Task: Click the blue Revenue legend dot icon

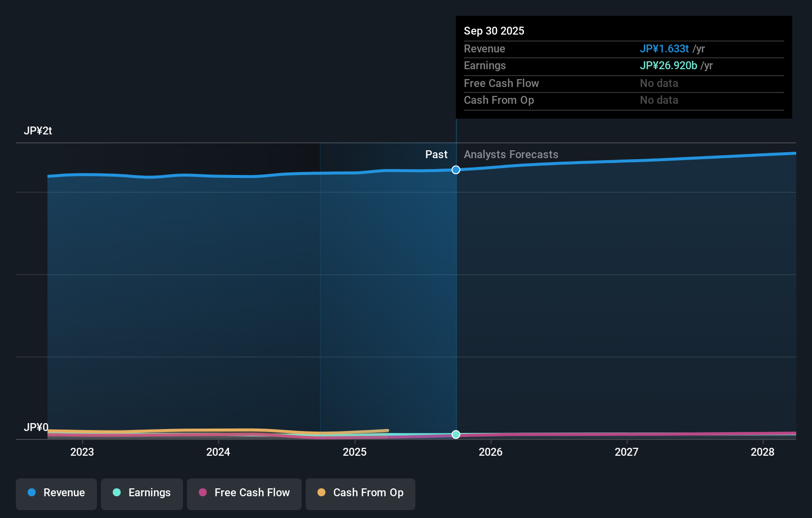Action: tap(32, 493)
